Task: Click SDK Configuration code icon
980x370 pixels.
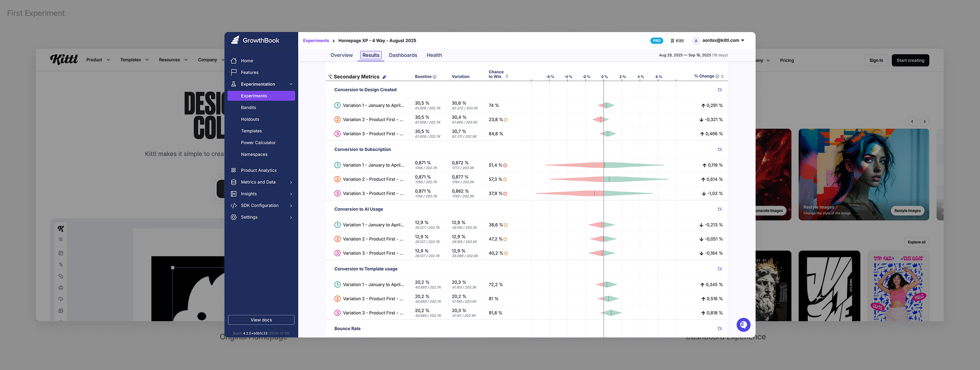Action: (x=234, y=205)
